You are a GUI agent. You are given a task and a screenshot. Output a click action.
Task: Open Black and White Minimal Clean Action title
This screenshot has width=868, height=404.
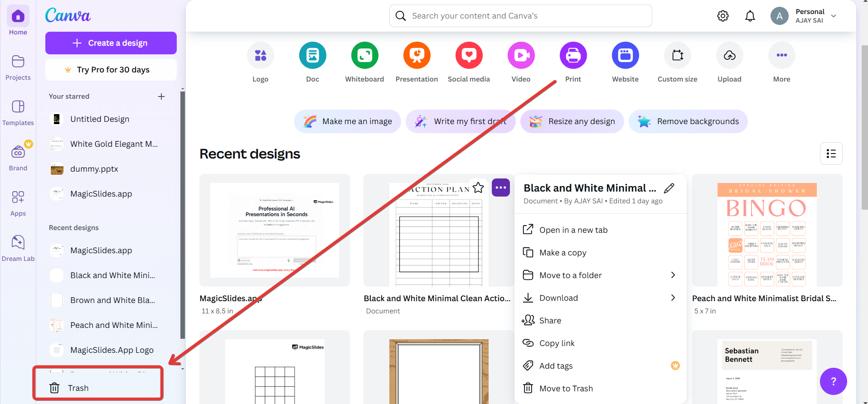437,298
